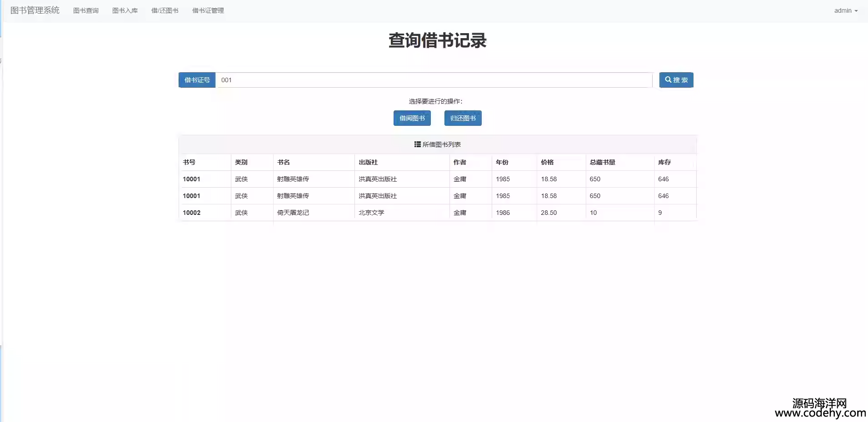Click the 北京文学 publisher cell

coord(371,213)
